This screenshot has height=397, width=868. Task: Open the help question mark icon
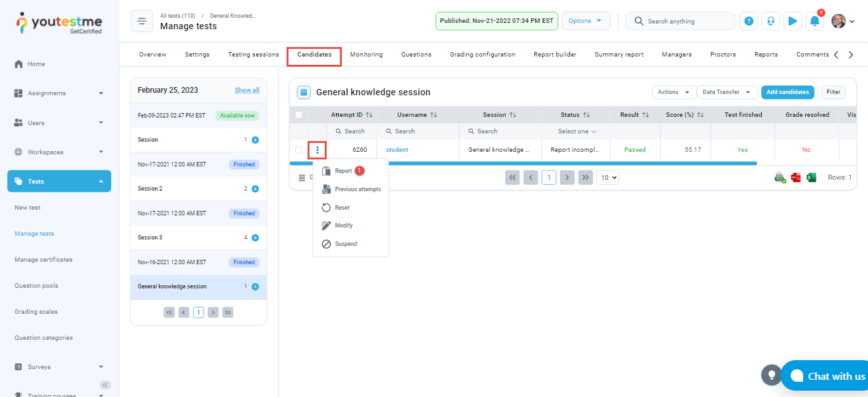(x=749, y=21)
